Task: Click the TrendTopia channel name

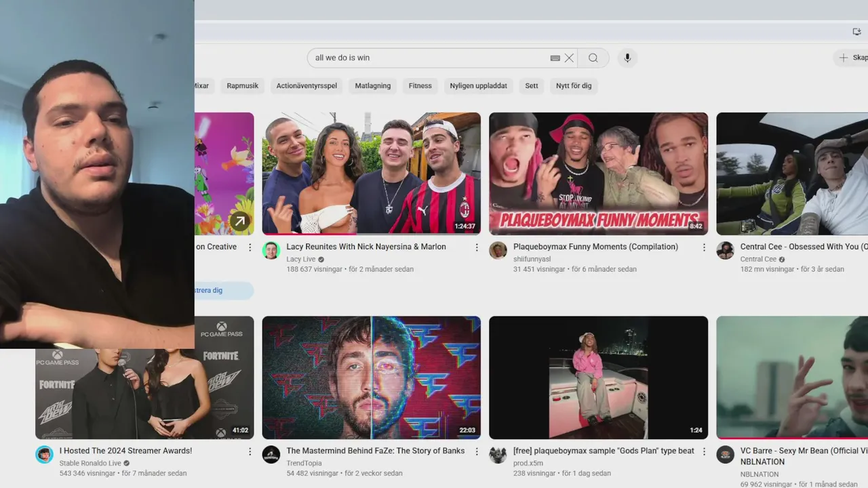Action: 304,464
